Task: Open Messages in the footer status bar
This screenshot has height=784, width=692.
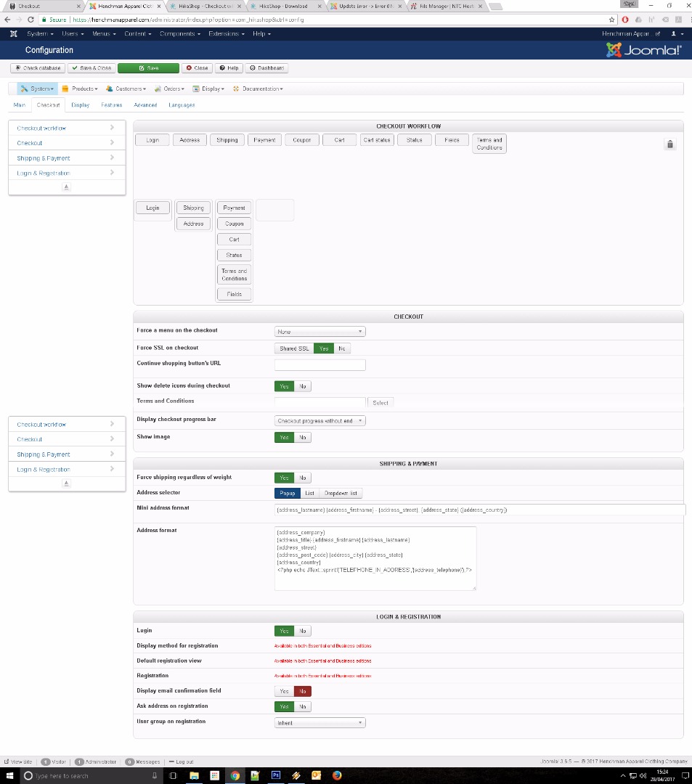Action: point(142,761)
